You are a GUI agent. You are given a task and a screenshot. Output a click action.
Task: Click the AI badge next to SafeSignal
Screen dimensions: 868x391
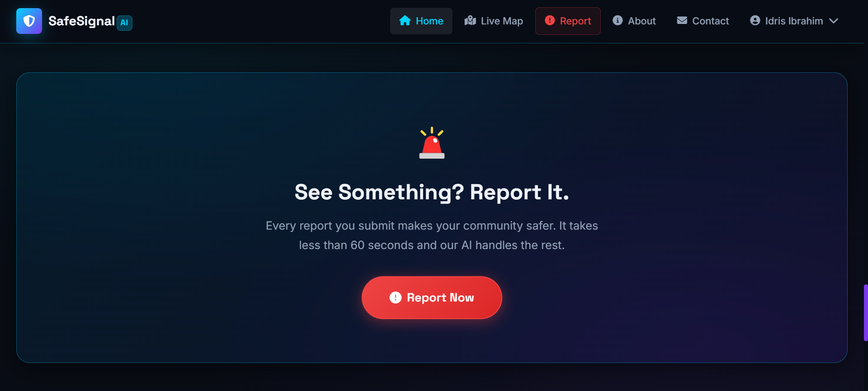[124, 23]
